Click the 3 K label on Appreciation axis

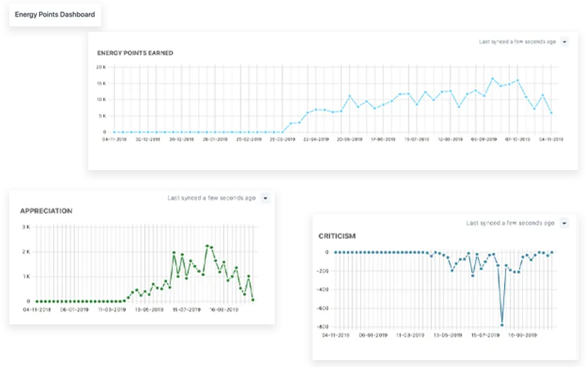[x=25, y=227]
